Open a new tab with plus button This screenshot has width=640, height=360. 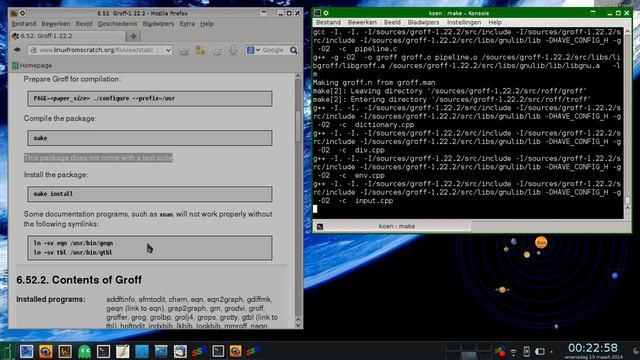click(133, 36)
